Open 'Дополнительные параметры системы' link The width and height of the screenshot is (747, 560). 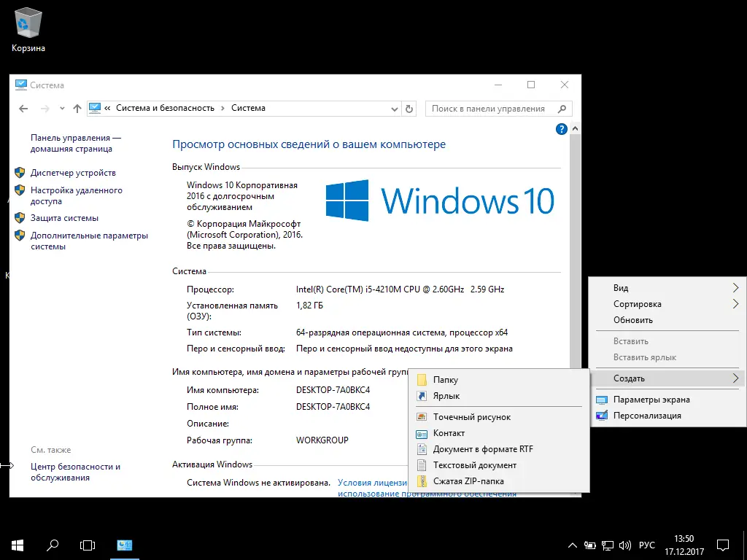click(89, 241)
